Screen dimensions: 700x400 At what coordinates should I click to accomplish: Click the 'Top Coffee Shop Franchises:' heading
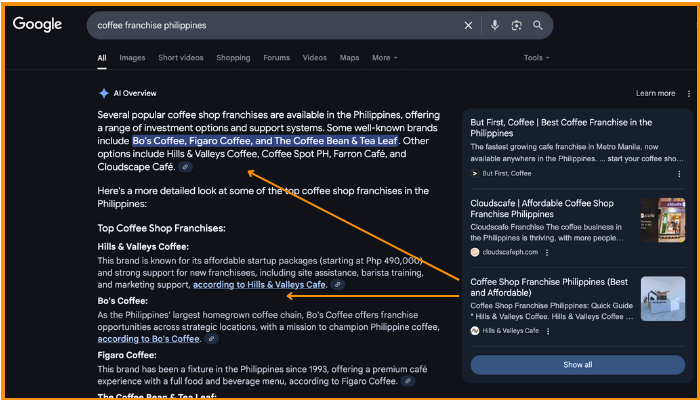pyautogui.click(x=162, y=228)
